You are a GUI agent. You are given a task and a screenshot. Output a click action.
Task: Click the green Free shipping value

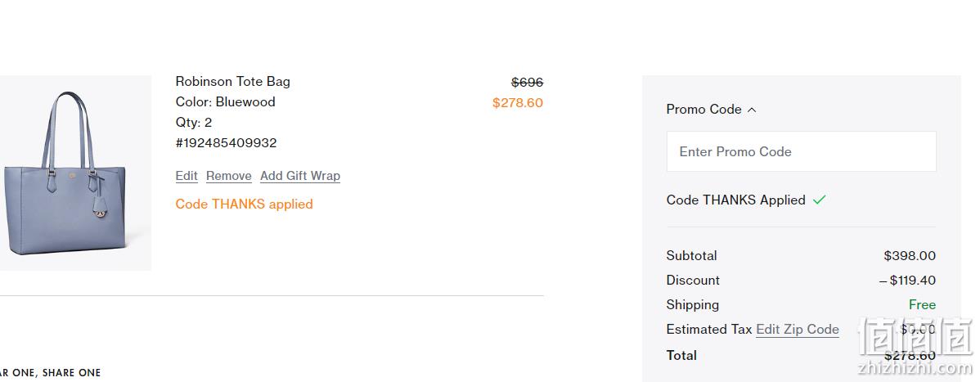click(x=922, y=304)
